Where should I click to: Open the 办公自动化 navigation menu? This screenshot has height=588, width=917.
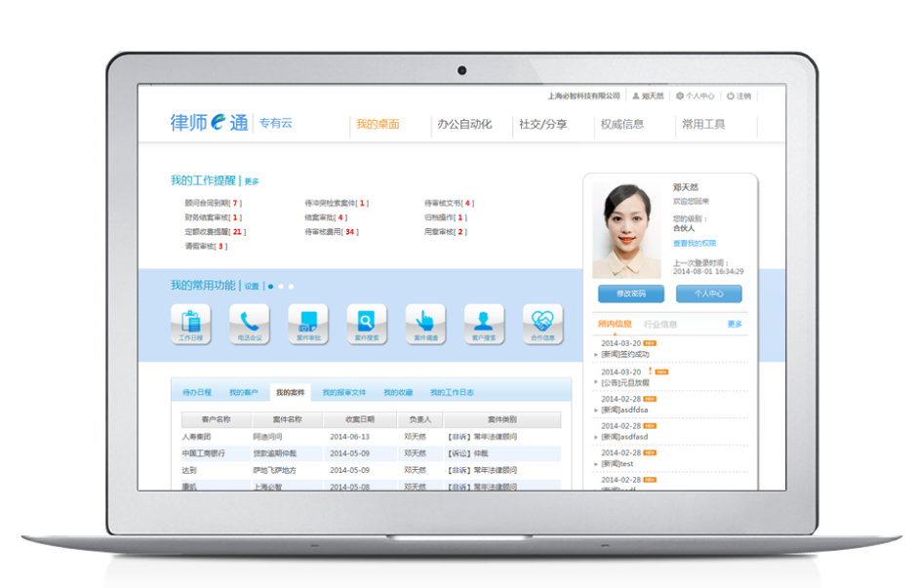(464, 125)
